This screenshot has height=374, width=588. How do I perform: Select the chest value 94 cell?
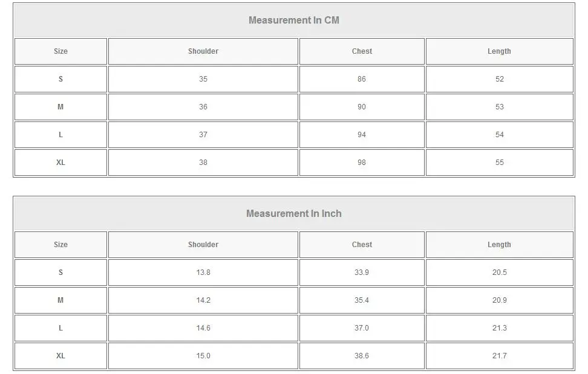click(362, 135)
